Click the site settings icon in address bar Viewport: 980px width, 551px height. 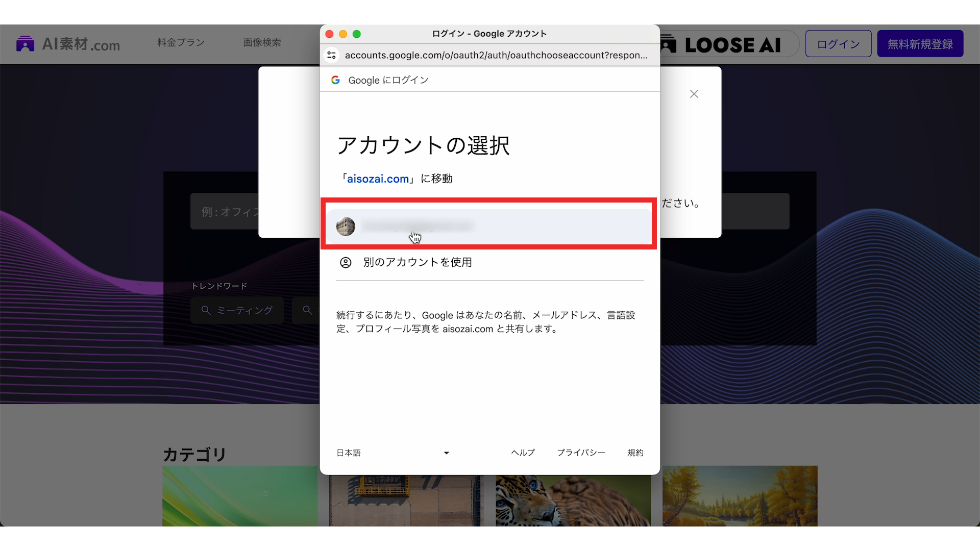331,55
